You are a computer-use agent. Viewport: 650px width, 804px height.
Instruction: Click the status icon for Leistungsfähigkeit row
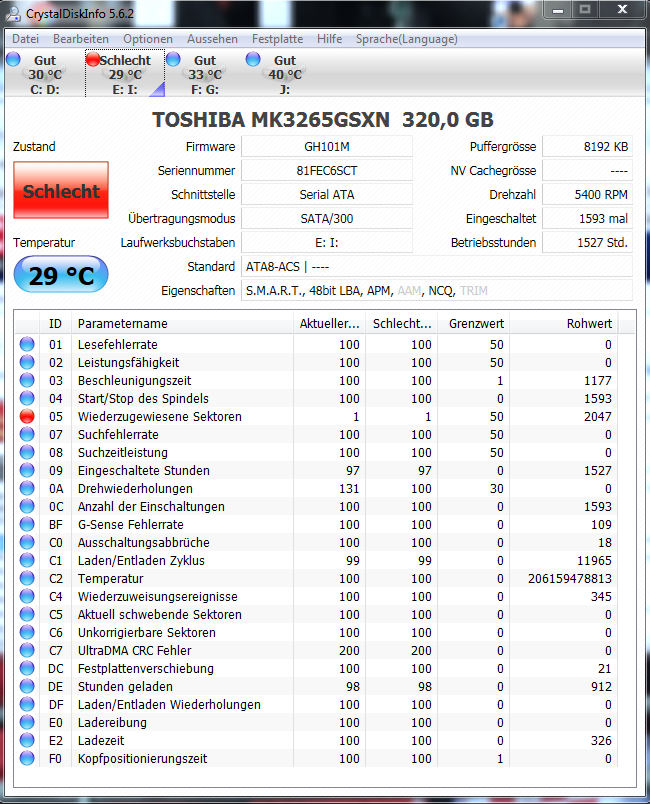point(27,362)
